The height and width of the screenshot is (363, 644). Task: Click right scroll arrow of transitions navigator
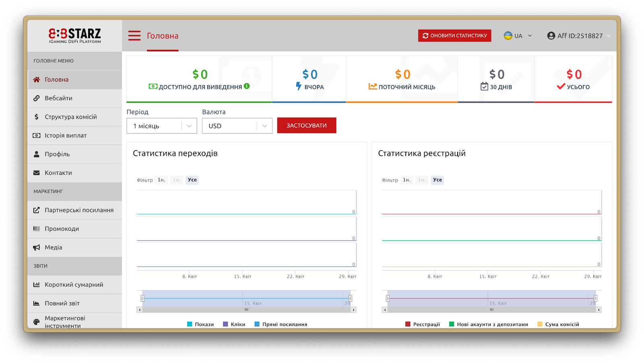pos(354,310)
